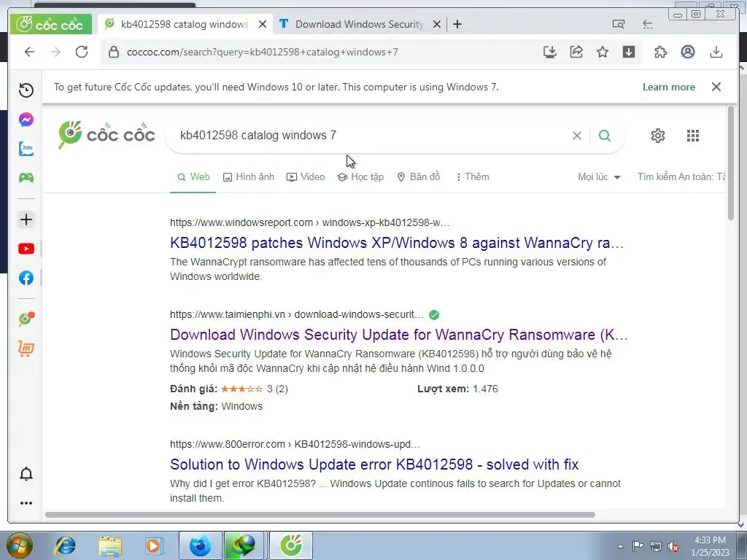Click Learn more in the update notice

[669, 87]
